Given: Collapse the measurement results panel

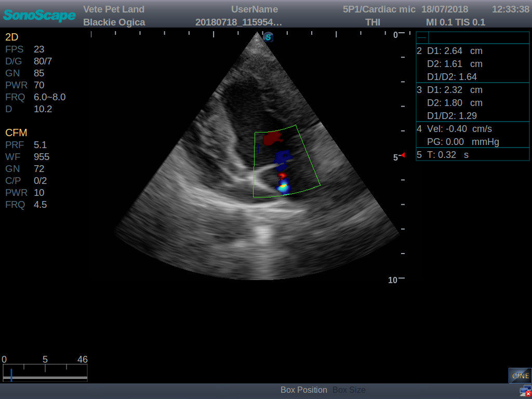Looking at the screenshot, I should tap(422, 38).
